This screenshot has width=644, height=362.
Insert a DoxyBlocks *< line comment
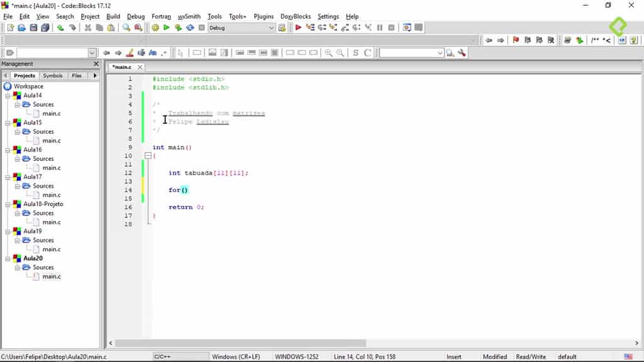point(606,40)
